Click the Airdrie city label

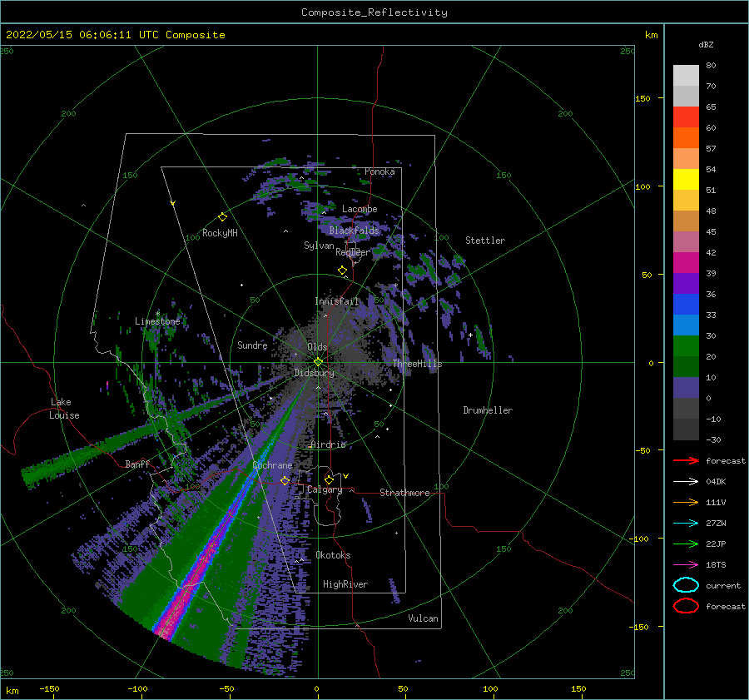[x=328, y=444]
